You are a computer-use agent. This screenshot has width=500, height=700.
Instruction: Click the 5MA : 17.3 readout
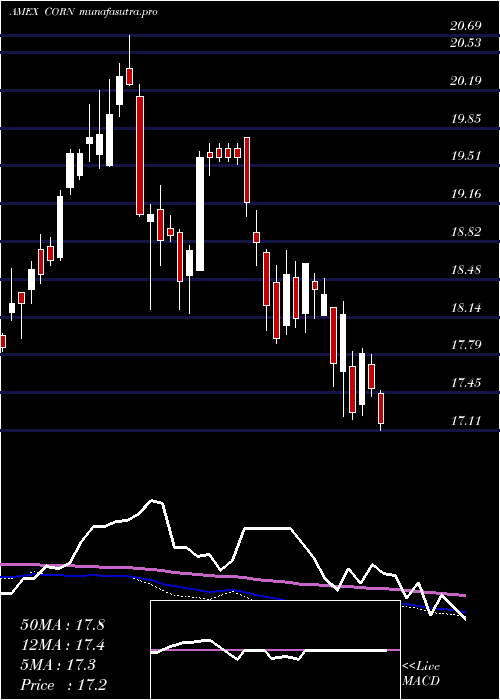tap(58, 665)
